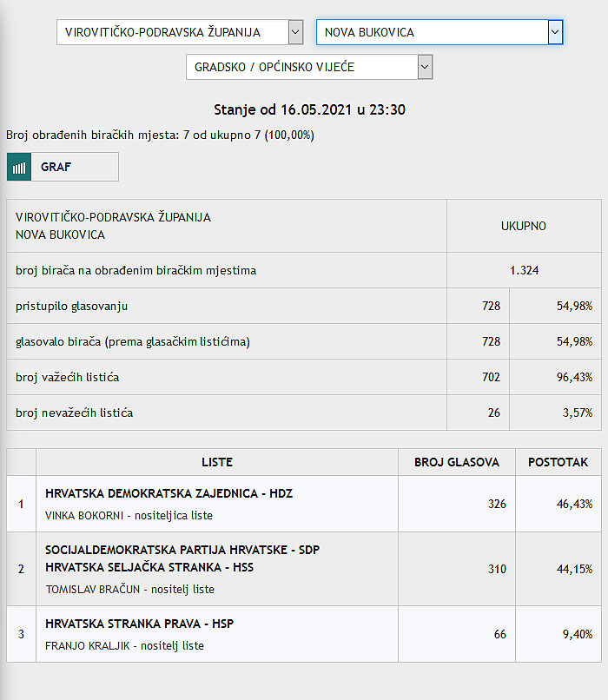
Task: Select the Hrvatska stranka prava - HSP row
Action: pyautogui.click(x=304, y=634)
